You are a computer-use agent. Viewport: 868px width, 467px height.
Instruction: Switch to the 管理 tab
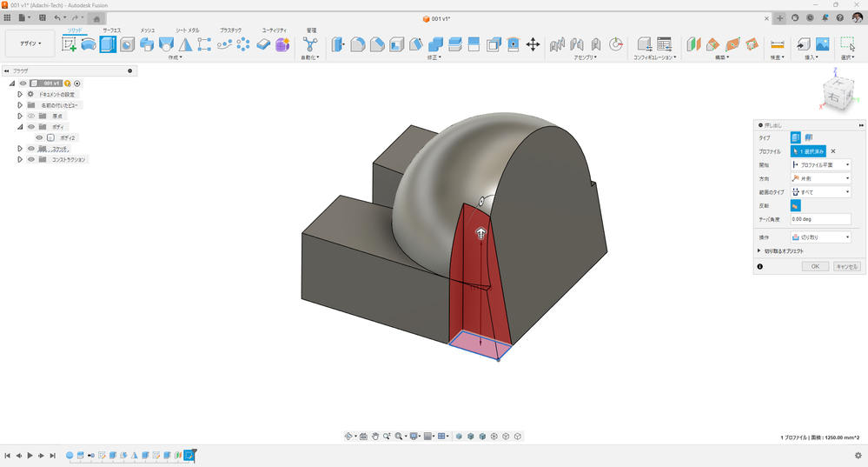point(312,30)
